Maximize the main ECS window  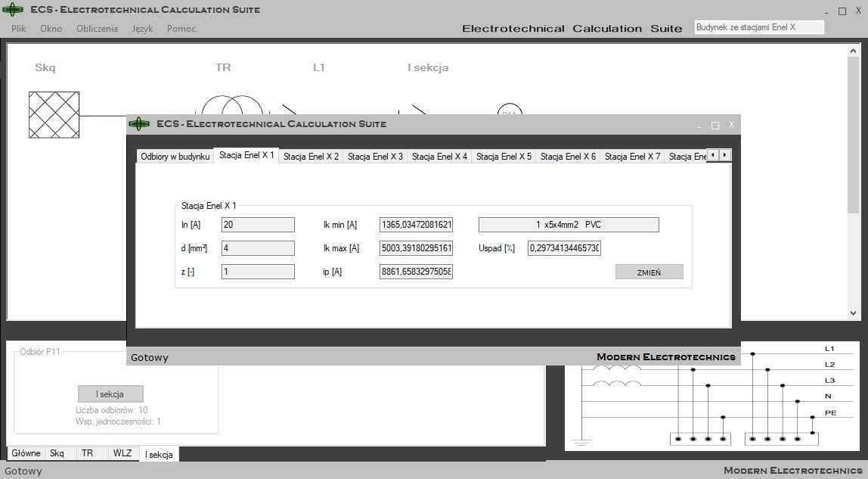(842, 11)
